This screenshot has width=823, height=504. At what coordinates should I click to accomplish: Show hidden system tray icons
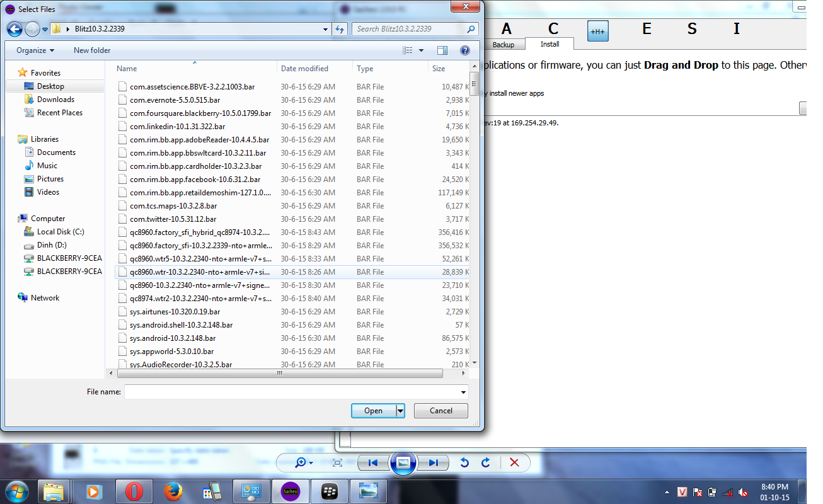click(x=667, y=491)
